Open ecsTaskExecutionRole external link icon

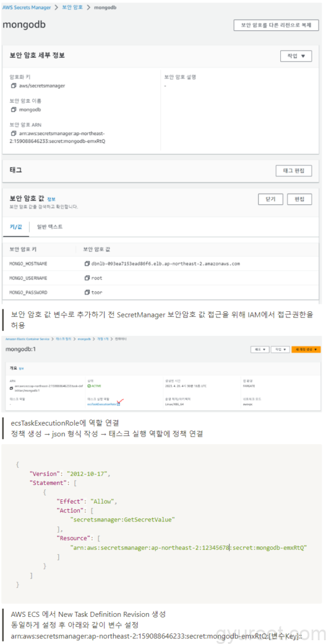coord(119,404)
